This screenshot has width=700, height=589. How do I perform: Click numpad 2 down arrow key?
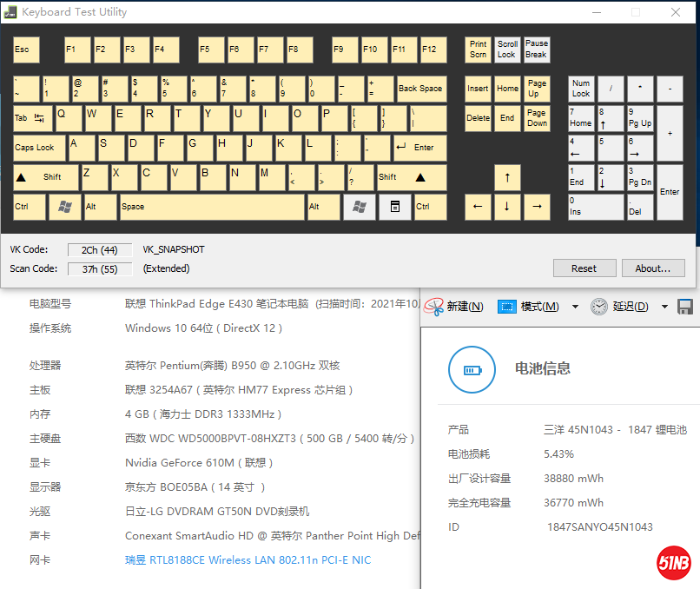611,177
